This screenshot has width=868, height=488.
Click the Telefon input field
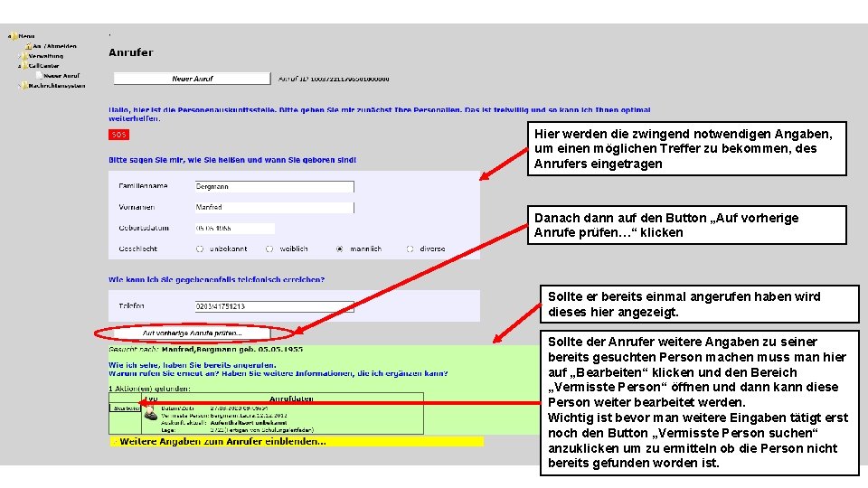(274, 306)
